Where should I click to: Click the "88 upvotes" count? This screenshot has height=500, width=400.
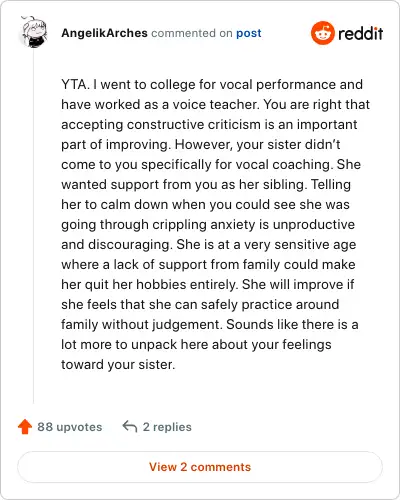click(70, 427)
